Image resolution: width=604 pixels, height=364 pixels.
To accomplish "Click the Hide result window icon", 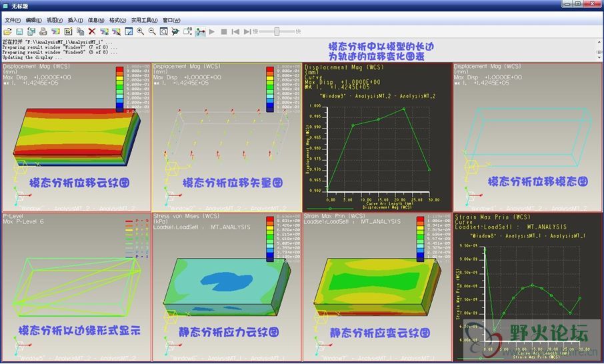I will point(116,31).
